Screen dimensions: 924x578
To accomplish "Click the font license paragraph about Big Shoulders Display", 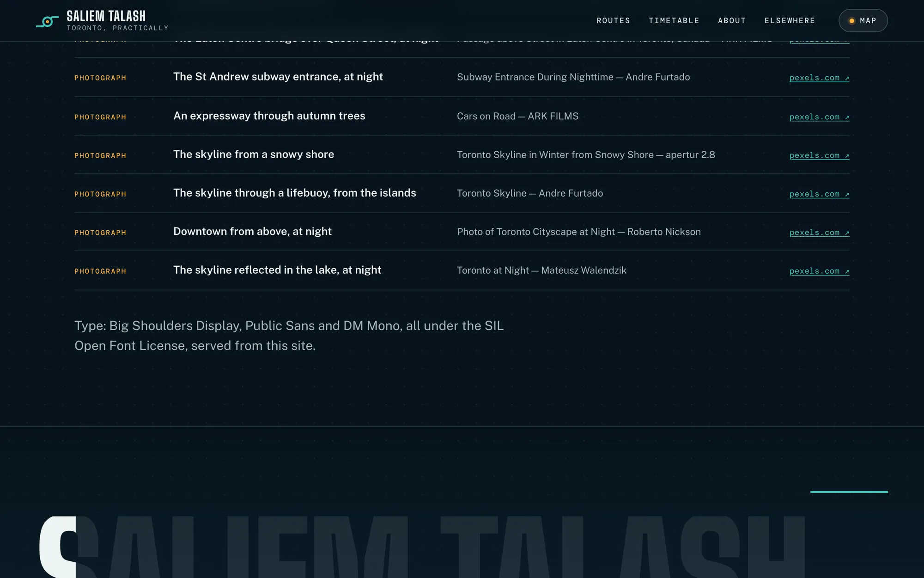I will (x=289, y=336).
